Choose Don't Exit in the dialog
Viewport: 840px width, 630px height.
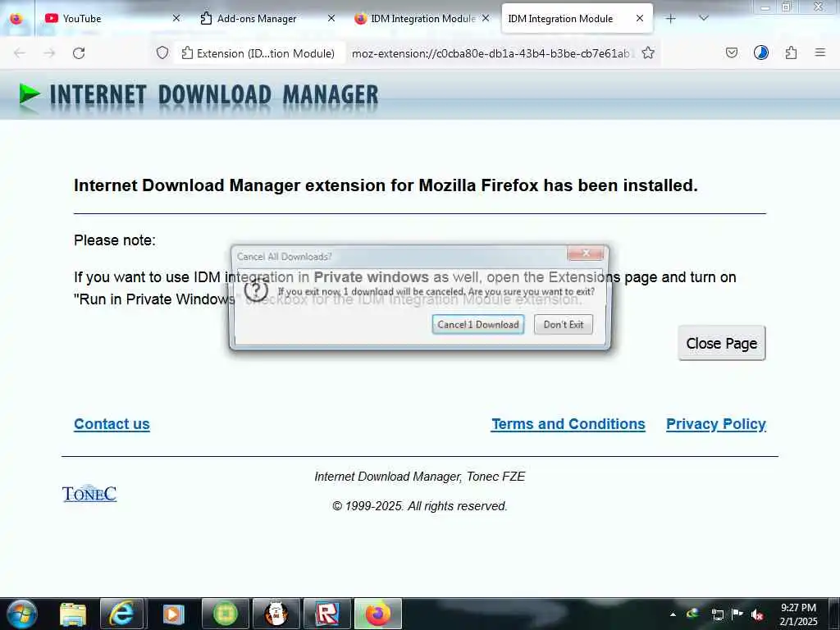[563, 324]
